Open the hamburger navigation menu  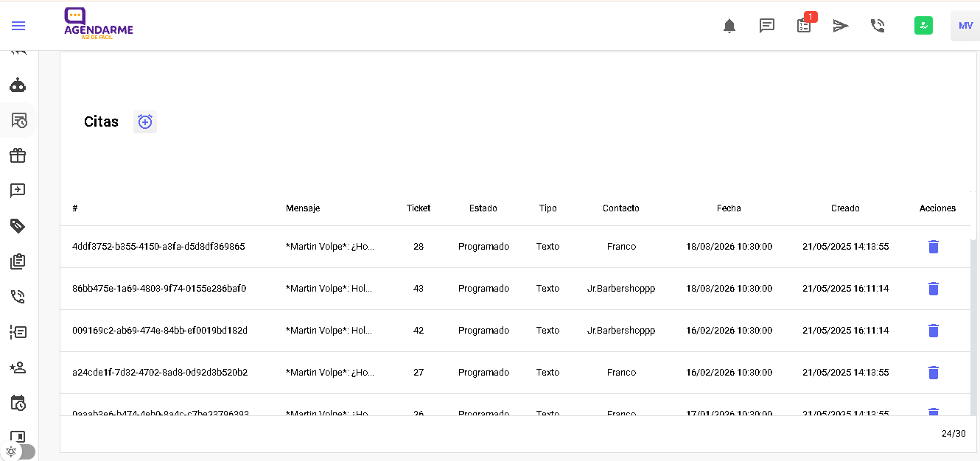click(18, 26)
